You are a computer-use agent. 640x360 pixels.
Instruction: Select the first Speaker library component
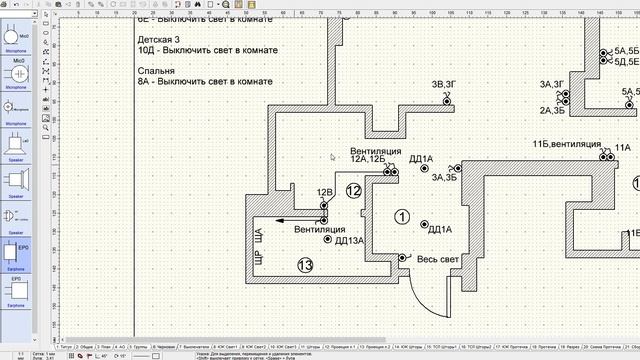pyautogui.click(x=16, y=146)
